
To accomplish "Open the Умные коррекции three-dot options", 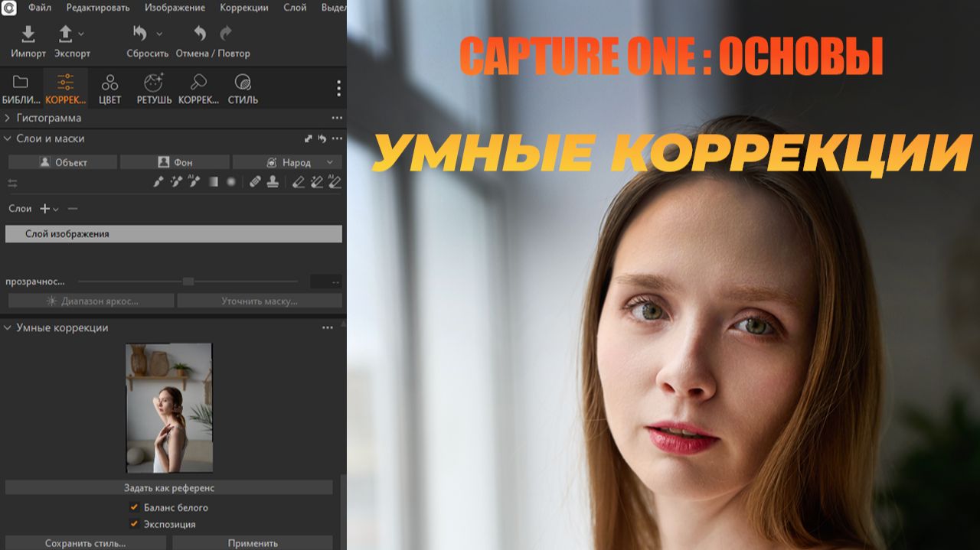I will tap(328, 328).
